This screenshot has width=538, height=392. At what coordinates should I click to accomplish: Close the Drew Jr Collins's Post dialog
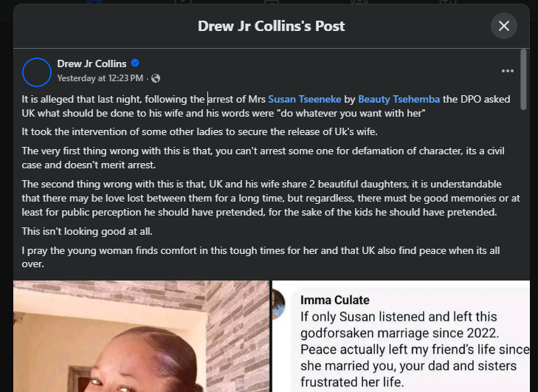click(x=504, y=26)
